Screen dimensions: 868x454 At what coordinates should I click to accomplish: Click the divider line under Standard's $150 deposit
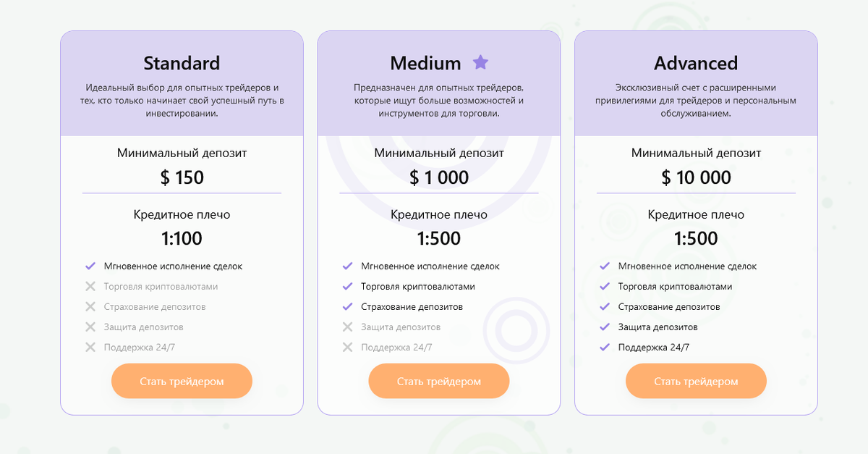[x=182, y=193]
